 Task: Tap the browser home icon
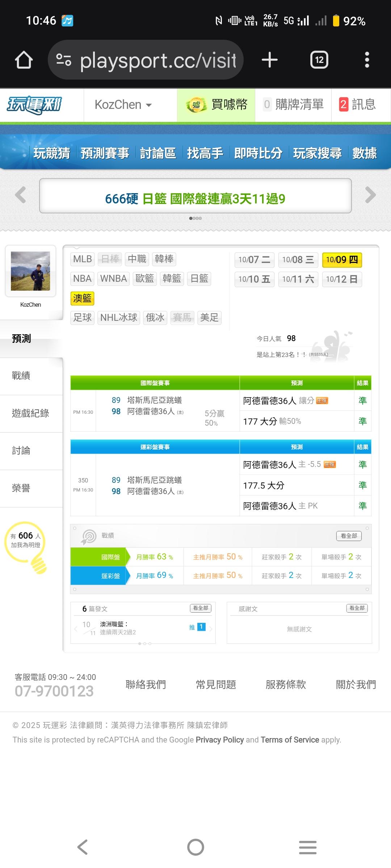coord(24,60)
